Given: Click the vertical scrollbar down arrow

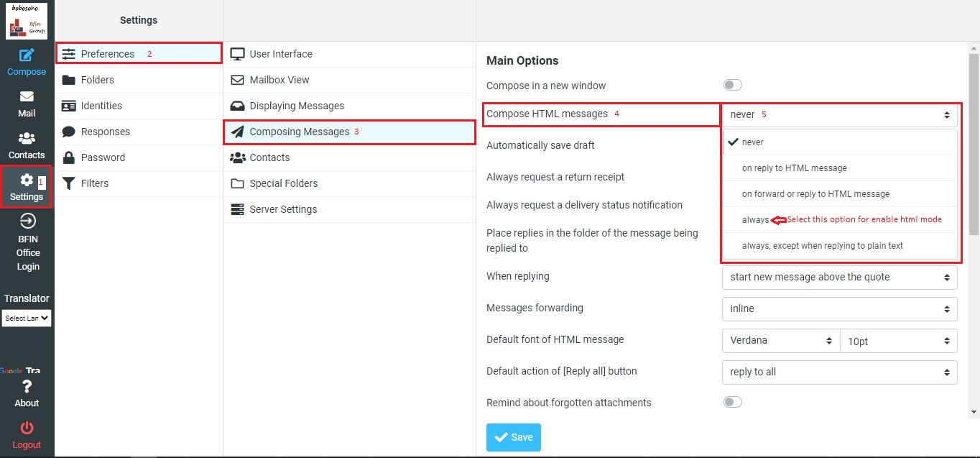Looking at the screenshot, I should click(x=974, y=412).
